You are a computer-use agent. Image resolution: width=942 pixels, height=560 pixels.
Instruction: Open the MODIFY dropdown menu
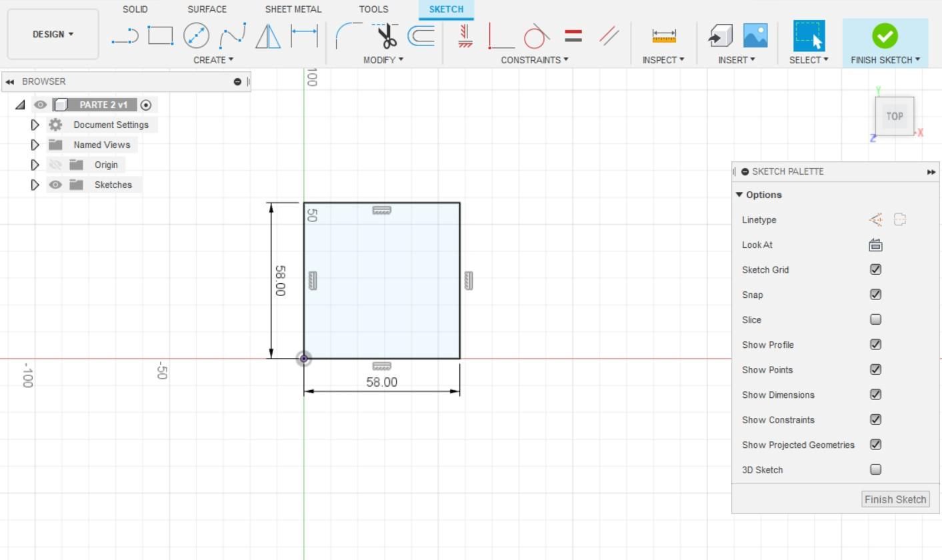coord(383,60)
